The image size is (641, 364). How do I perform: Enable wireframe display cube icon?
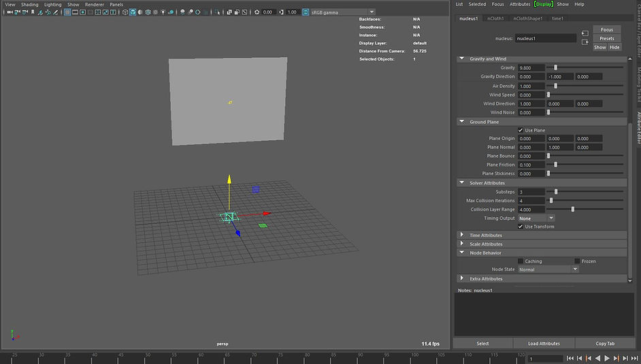(125, 12)
